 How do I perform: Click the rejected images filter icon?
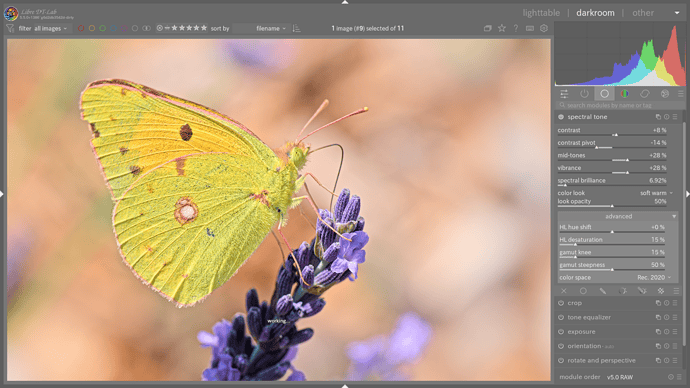pyautogui.click(x=160, y=28)
